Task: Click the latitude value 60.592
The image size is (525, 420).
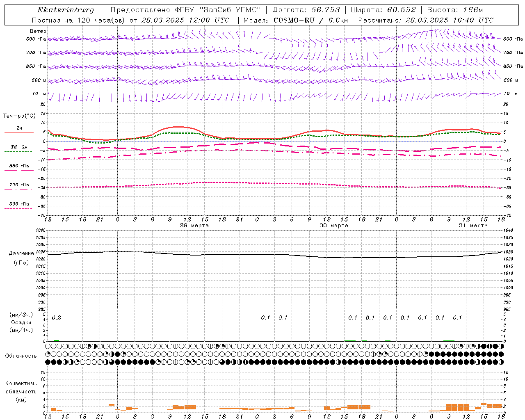Action: [402, 10]
